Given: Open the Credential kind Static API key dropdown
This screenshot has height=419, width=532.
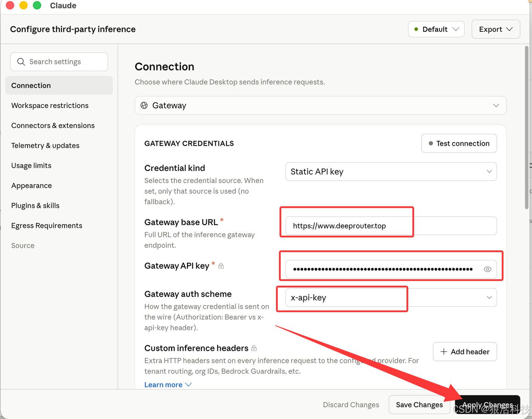Looking at the screenshot, I should [x=391, y=172].
